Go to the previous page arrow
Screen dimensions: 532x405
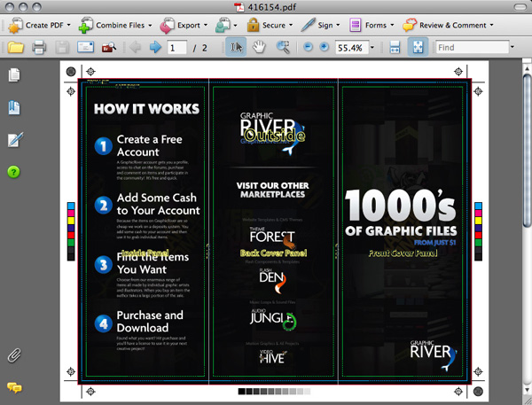point(135,47)
